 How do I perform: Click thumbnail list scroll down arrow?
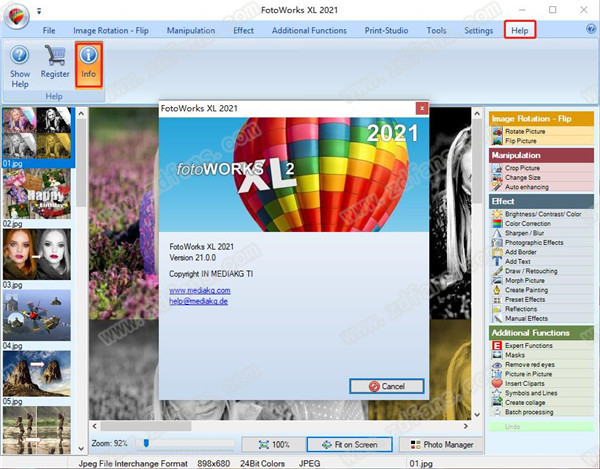pyautogui.click(x=81, y=448)
